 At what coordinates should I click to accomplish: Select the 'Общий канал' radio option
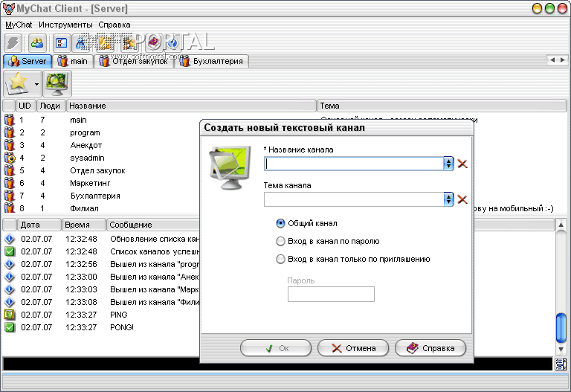[x=280, y=223]
